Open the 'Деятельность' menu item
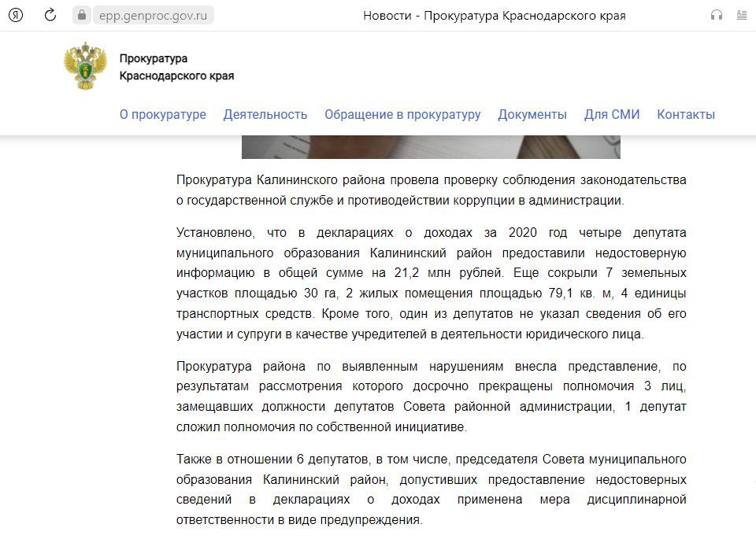This screenshot has height=539, width=756. point(265,114)
